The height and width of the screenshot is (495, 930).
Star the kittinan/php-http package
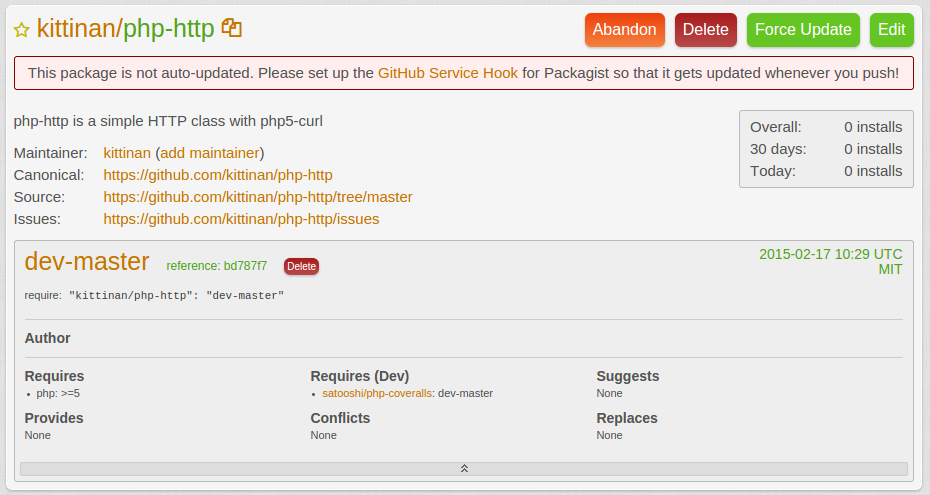21,30
